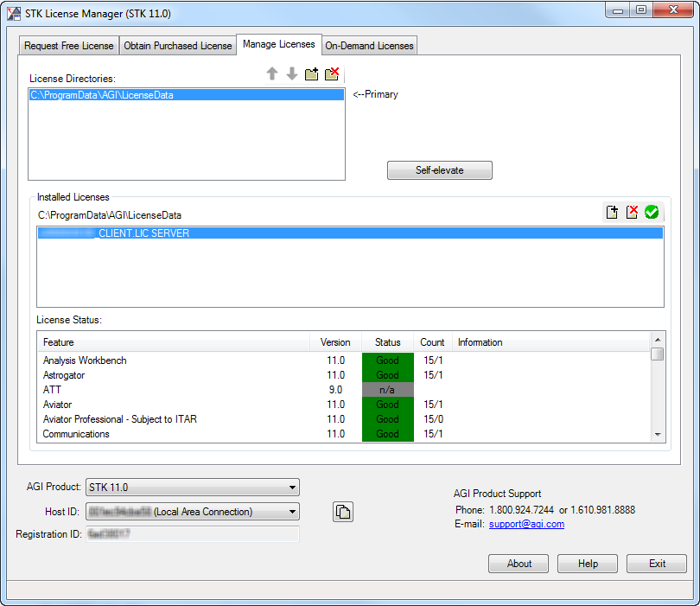
Task: Select Aviator Professional - Subject to ITAR row
Action: tap(344, 419)
